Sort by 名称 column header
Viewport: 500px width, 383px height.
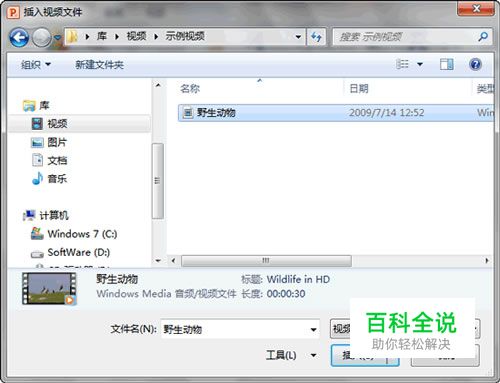coord(190,89)
